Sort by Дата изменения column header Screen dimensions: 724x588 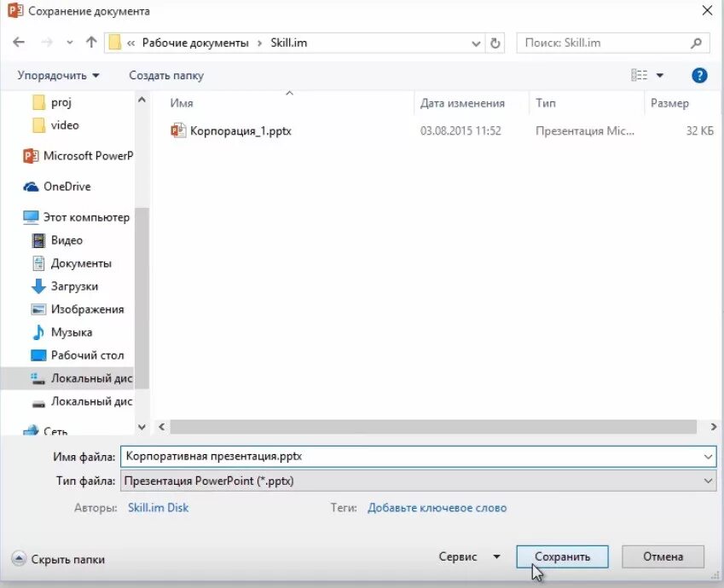462,103
